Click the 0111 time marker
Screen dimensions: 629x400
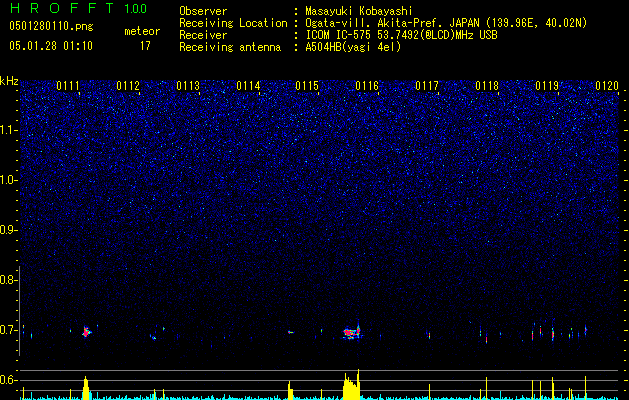(67, 86)
